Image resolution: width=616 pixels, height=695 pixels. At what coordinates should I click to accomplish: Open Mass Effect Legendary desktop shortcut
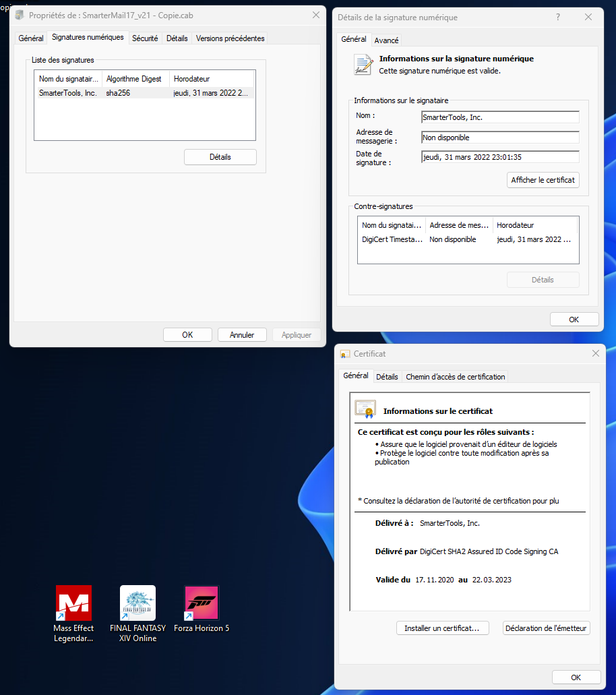[73, 603]
